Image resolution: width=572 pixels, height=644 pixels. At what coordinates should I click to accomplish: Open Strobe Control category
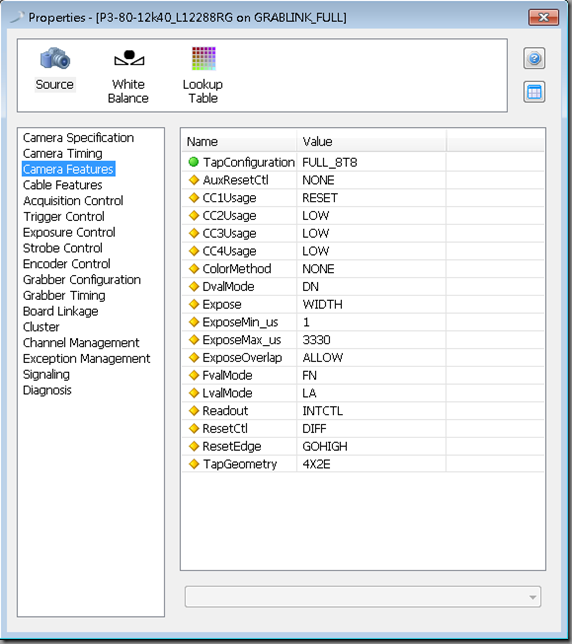[x=62, y=248]
